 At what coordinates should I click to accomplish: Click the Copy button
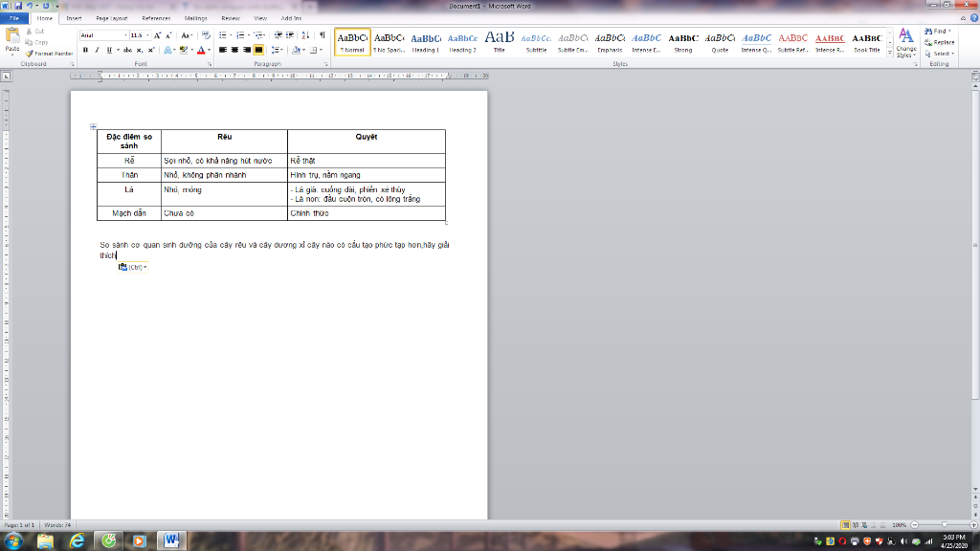tap(37, 42)
